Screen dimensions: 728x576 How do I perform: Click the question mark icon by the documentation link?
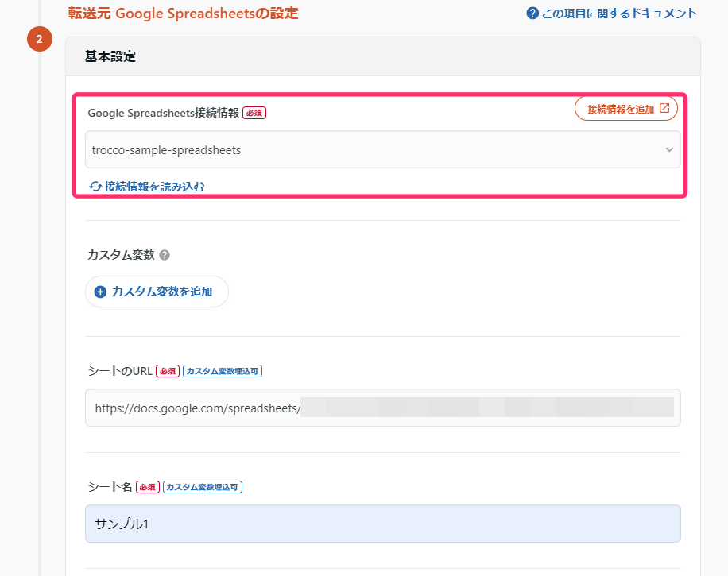point(532,14)
